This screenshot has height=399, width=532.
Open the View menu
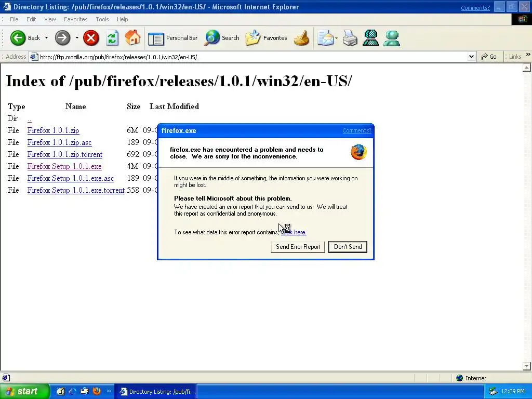point(50,19)
